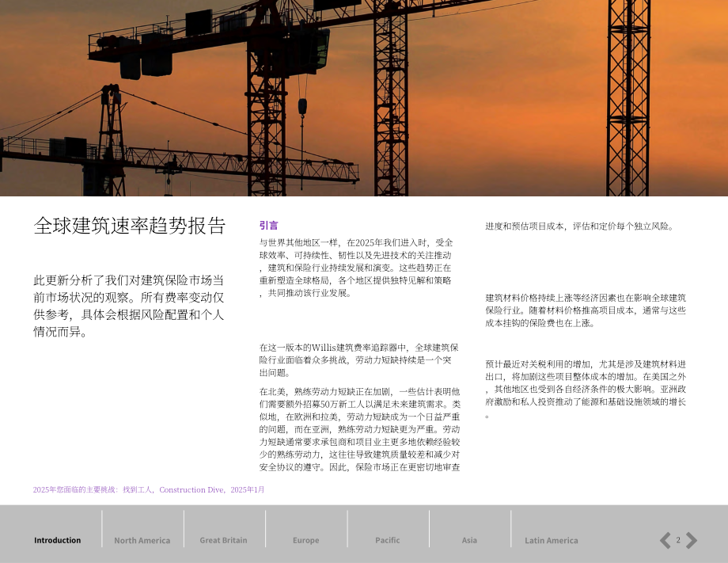Navigate to the Latin America tab
Viewport: 728px width, 563px height.
pos(551,540)
